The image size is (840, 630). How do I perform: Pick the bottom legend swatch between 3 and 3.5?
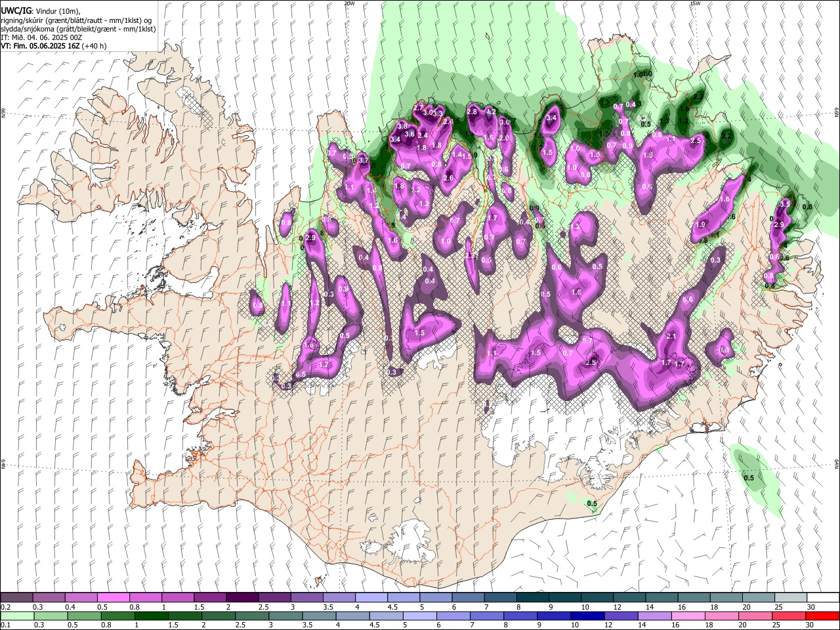tap(285, 616)
